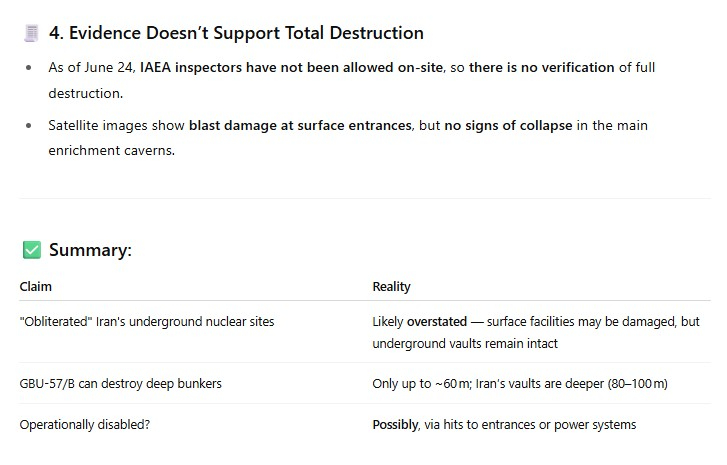Select the Reality column header
The image size is (727, 465).
(x=391, y=287)
